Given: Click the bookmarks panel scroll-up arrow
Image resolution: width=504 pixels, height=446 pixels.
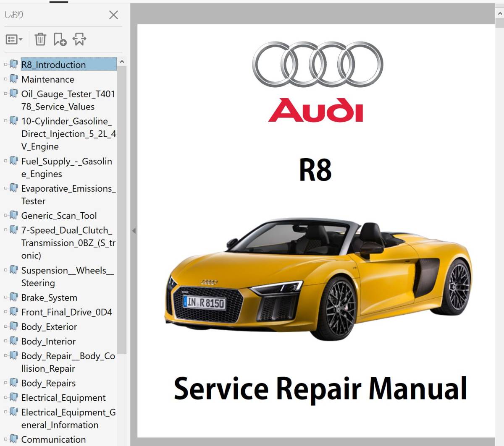Looking at the screenshot, I should coord(122,62).
